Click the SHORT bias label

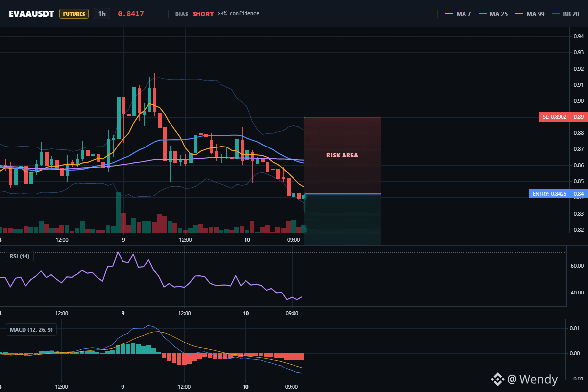203,14
